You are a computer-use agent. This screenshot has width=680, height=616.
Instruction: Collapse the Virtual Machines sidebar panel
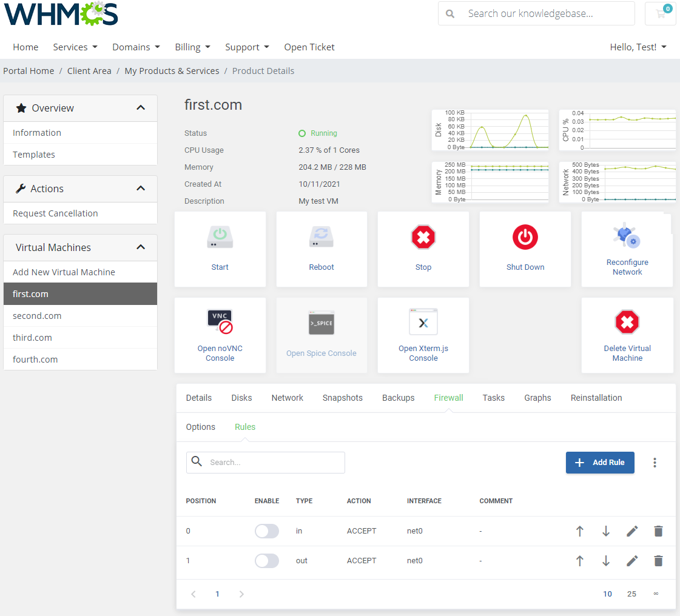(x=141, y=247)
